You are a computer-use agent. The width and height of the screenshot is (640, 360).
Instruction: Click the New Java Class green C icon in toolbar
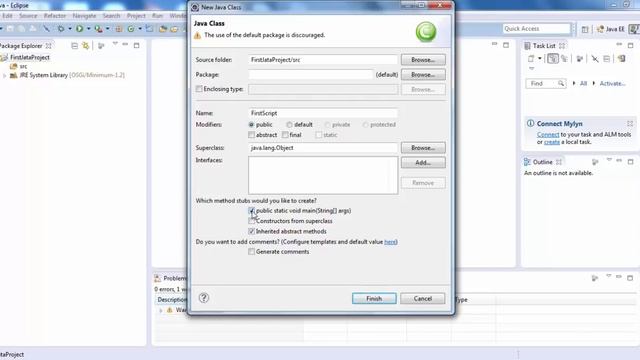coord(131,29)
